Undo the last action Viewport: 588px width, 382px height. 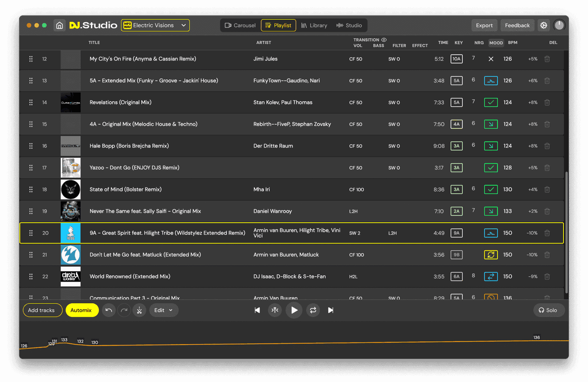pyautogui.click(x=109, y=310)
